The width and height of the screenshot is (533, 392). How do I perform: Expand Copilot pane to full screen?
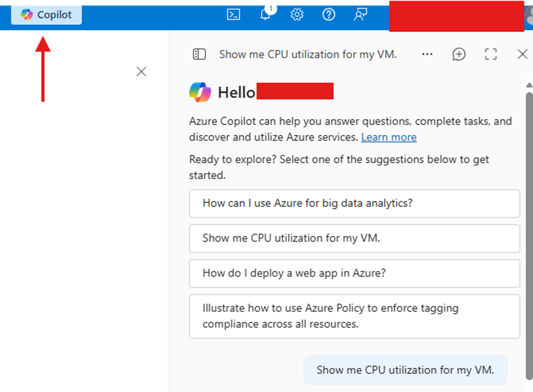491,54
